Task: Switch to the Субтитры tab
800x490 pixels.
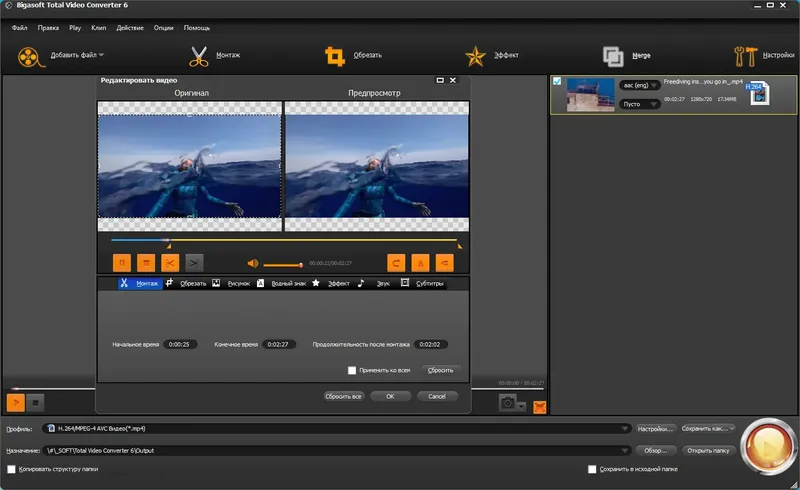Action: pyautogui.click(x=422, y=283)
